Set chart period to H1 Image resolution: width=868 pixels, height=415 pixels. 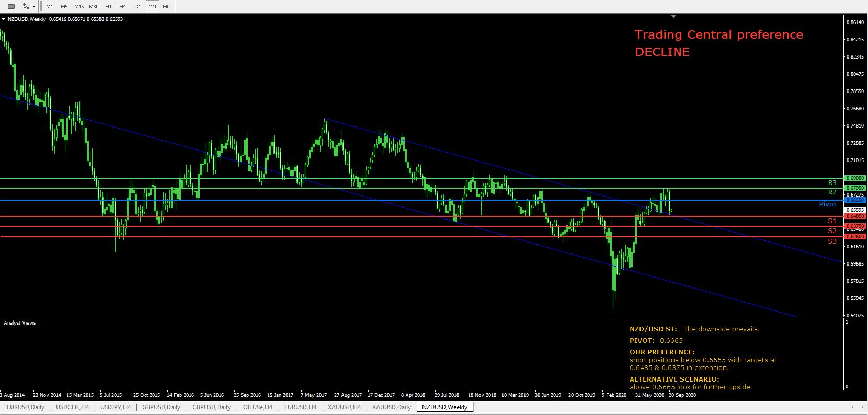(x=108, y=7)
